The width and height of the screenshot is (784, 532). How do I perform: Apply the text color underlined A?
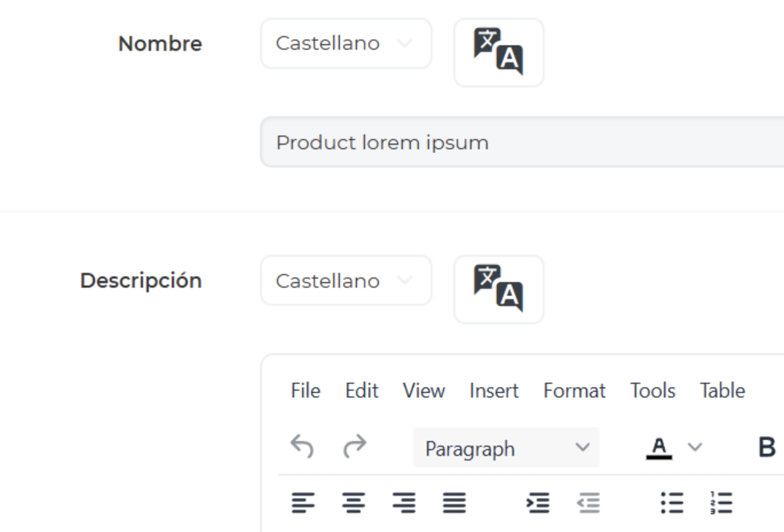(659, 447)
